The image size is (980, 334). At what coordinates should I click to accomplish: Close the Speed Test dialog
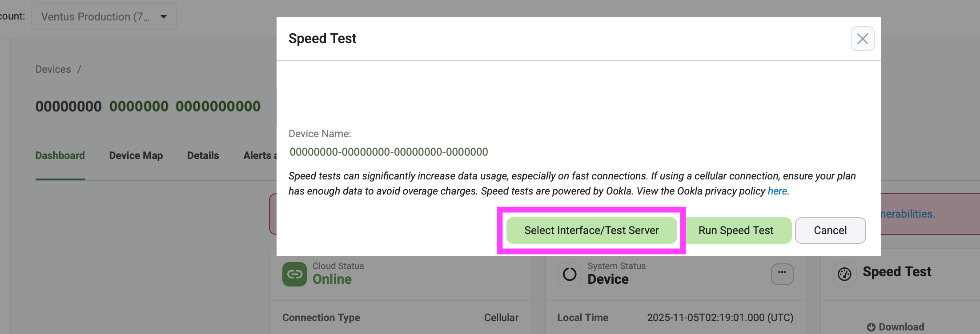click(862, 39)
